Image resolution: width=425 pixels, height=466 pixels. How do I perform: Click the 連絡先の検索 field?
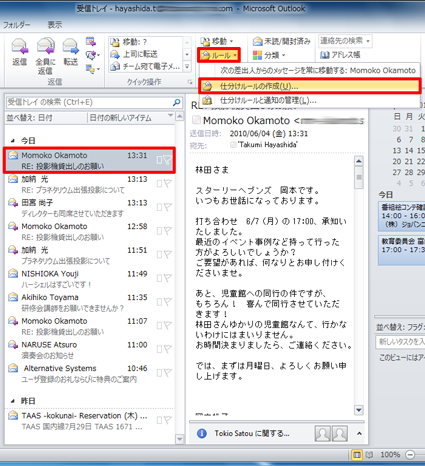pyautogui.click(x=345, y=41)
